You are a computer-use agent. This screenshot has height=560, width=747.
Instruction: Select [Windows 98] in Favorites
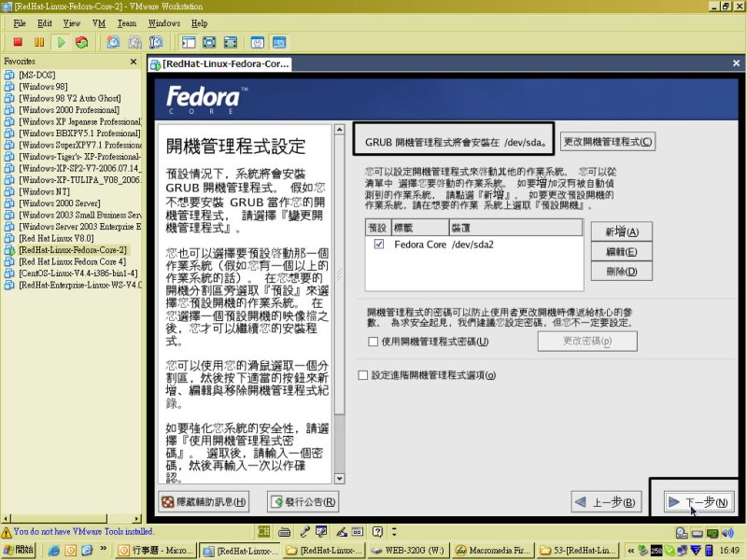(43, 87)
